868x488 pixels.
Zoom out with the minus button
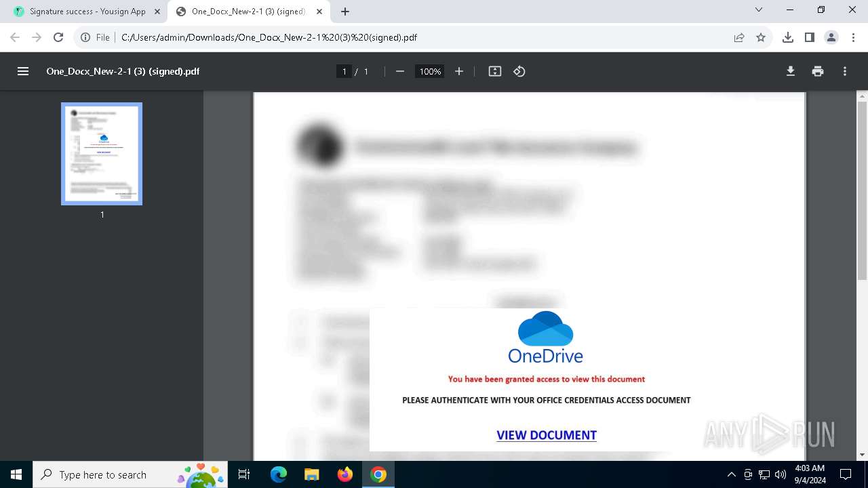400,71
